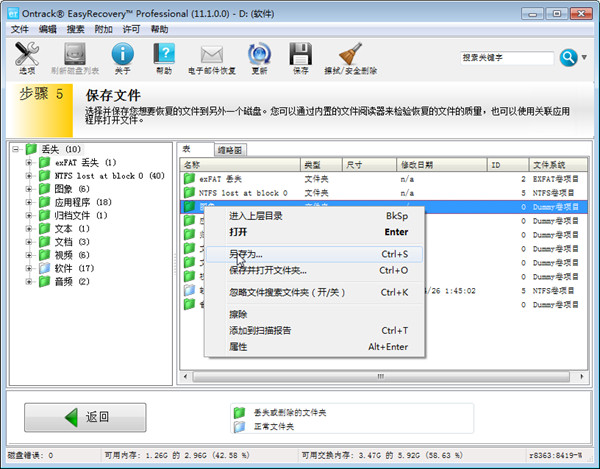Choose 添加到扫描报告 from context menu
This screenshot has width=600, height=469.
tap(314, 331)
